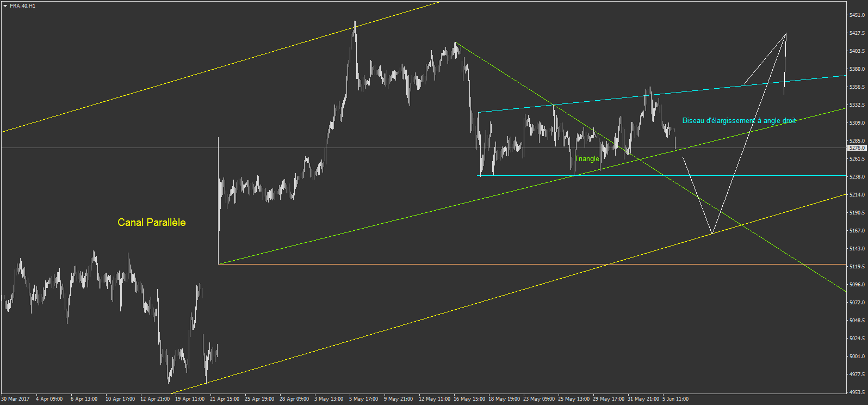The image size is (868, 405).
Task: Click the '25 Apr 19:00' time axis label
Action: (x=259, y=399)
